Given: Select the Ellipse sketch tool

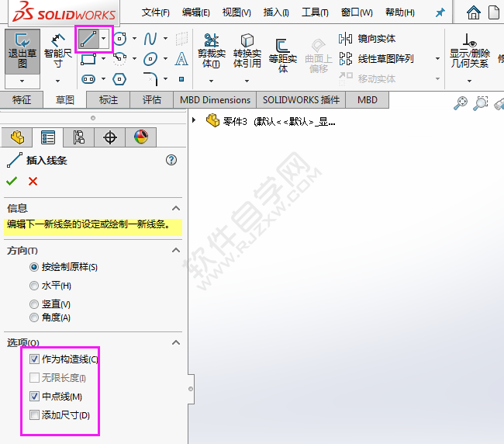Looking at the screenshot, I should [x=150, y=59].
